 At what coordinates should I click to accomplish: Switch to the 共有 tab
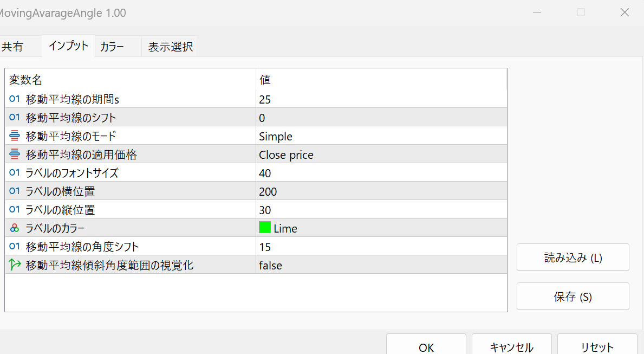click(x=12, y=47)
